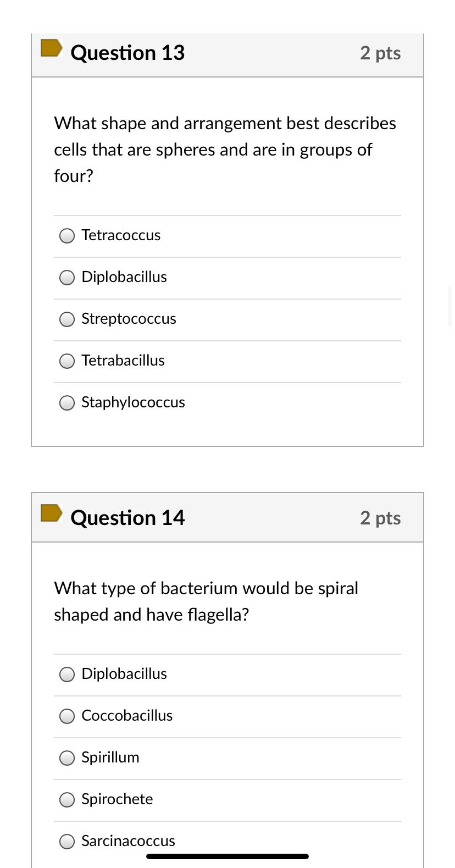Click the 2 pts label on Question 14
The width and height of the screenshot is (455, 868).
380,517
